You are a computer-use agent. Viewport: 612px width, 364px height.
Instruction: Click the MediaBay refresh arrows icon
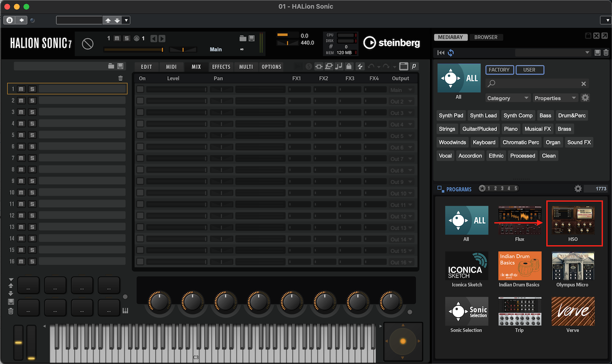(x=450, y=53)
